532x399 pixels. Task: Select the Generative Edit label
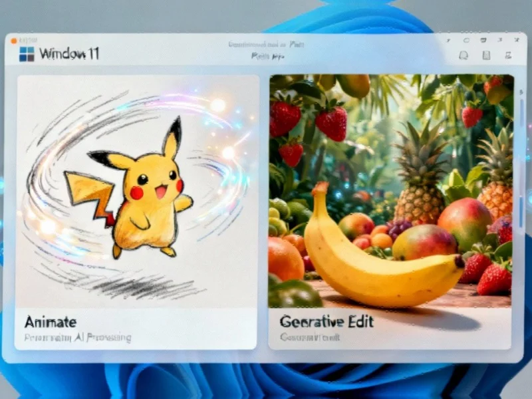click(x=327, y=322)
